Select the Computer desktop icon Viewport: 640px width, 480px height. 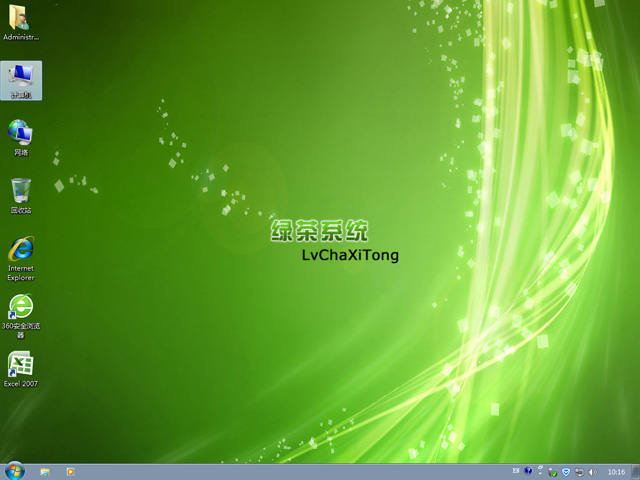tap(21, 79)
